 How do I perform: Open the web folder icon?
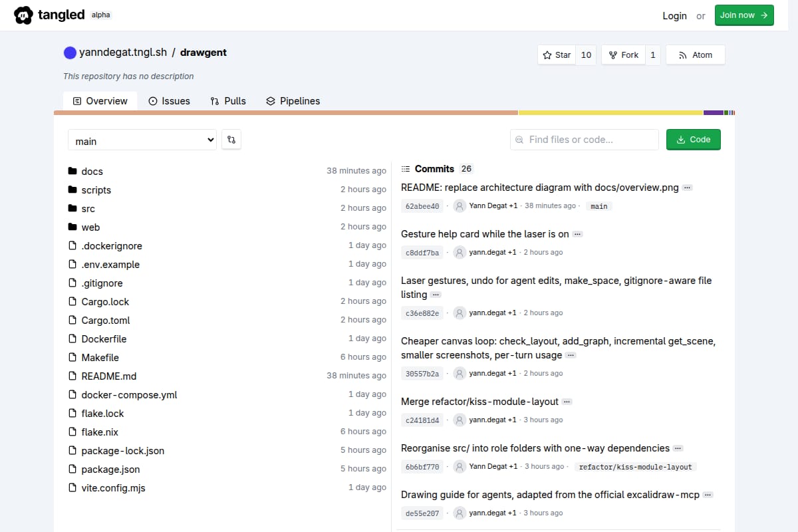point(73,227)
